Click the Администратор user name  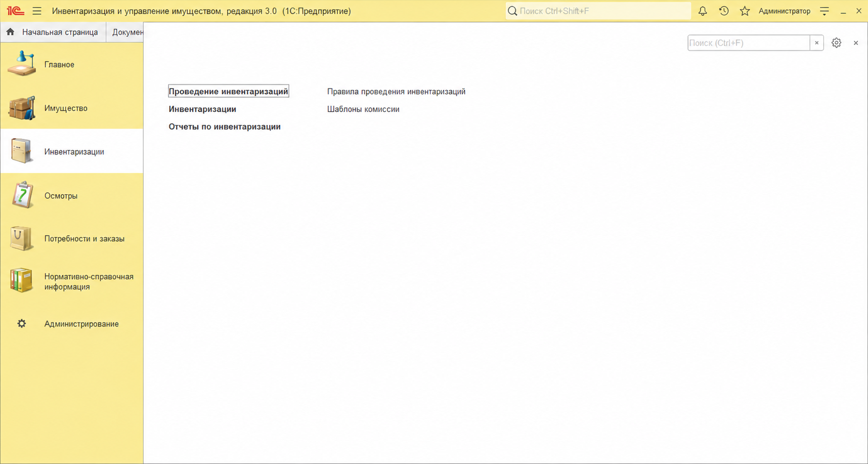click(784, 11)
